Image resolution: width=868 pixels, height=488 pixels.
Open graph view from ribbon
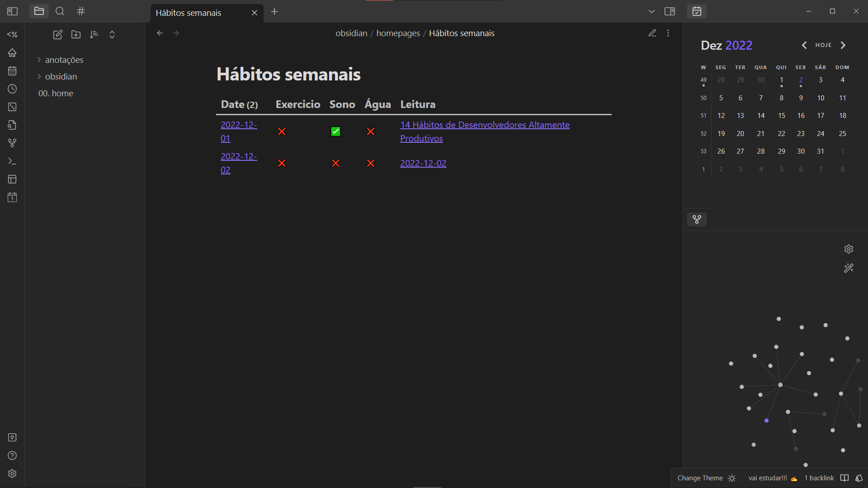[12, 143]
